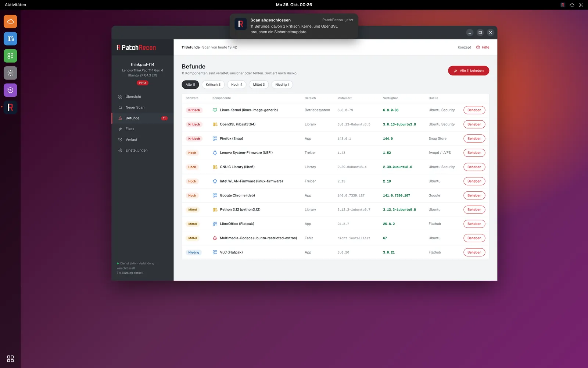Click the PatchRecon icon in the dock
Image resolution: width=588 pixels, height=368 pixels.
point(10,107)
